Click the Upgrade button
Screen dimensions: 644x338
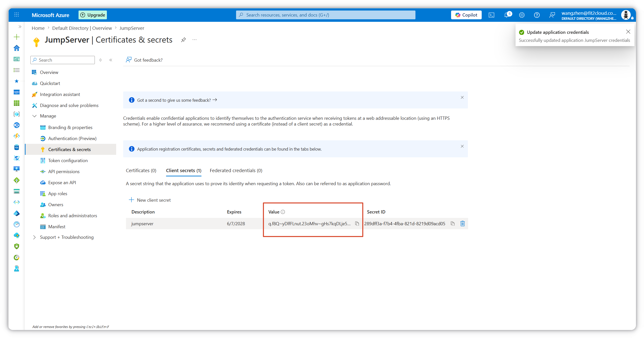pos(93,15)
